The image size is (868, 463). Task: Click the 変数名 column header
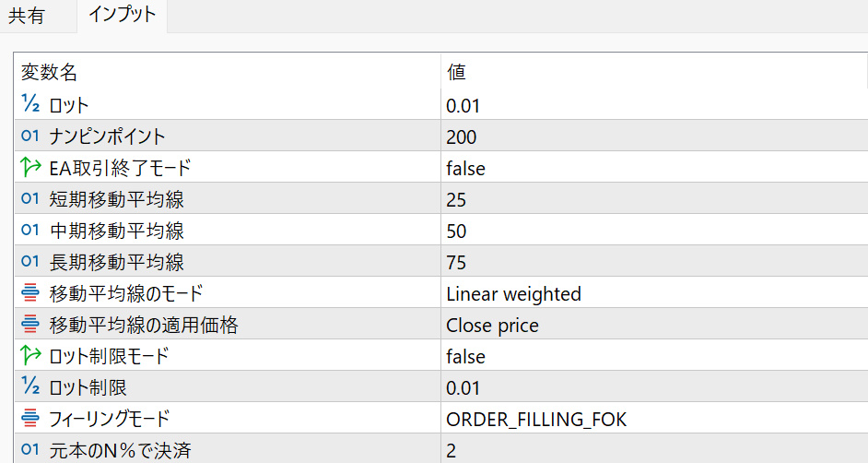(49, 72)
